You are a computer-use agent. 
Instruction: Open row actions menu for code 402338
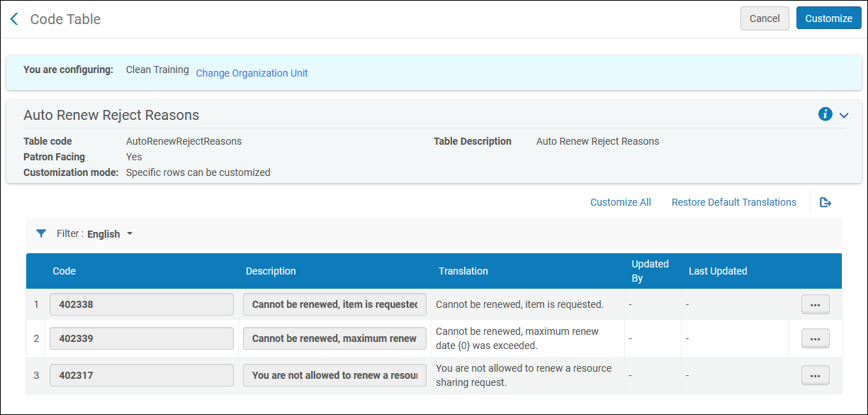[815, 304]
